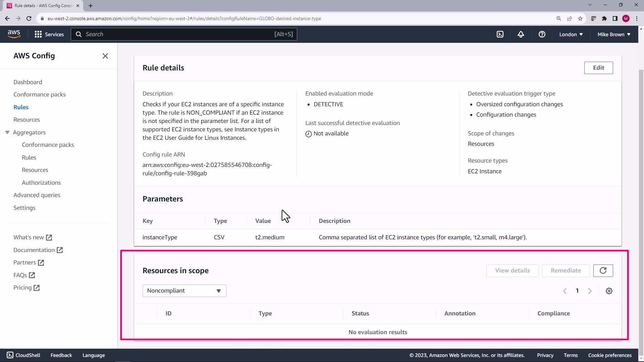Open the Mike Brown account menu
This screenshot has height=362, width=644.
click(614, 34)
